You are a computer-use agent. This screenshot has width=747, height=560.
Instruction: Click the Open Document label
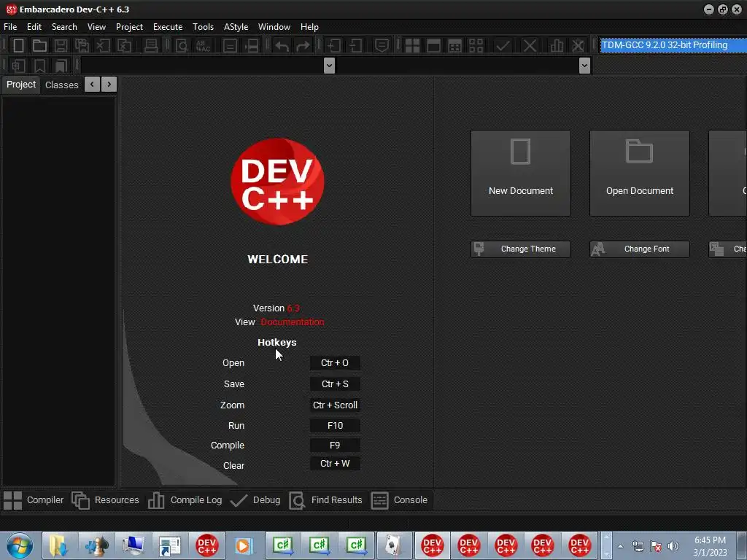[639, 191]
